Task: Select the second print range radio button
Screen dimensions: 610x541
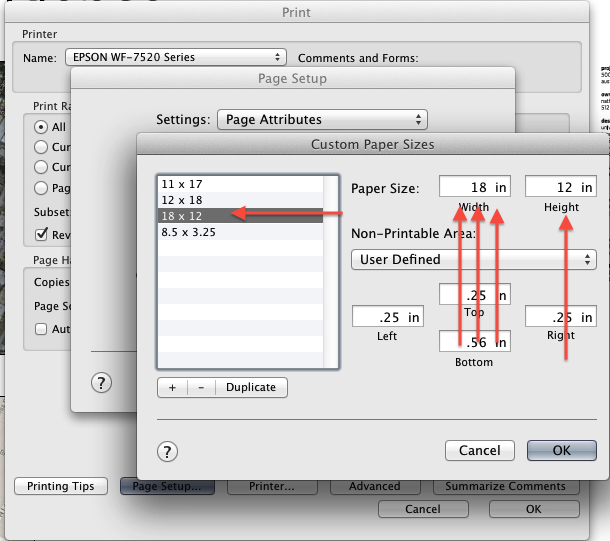Action: click(41, 147)
